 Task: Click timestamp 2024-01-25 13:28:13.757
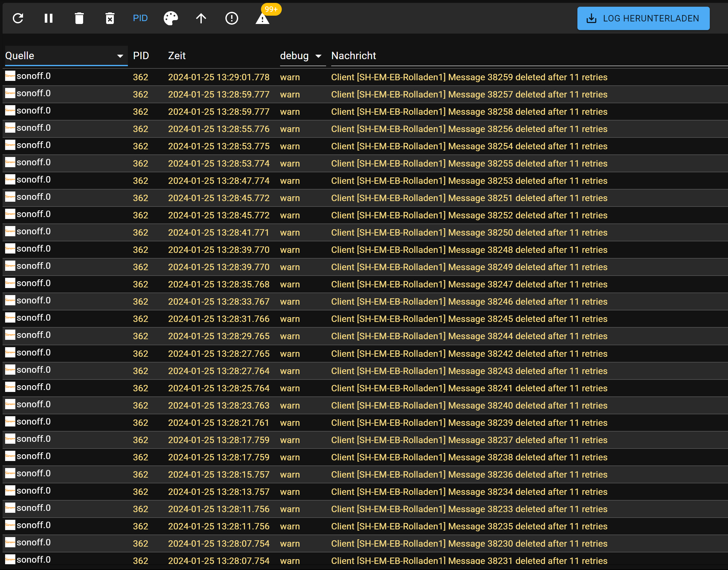[219, 492]
